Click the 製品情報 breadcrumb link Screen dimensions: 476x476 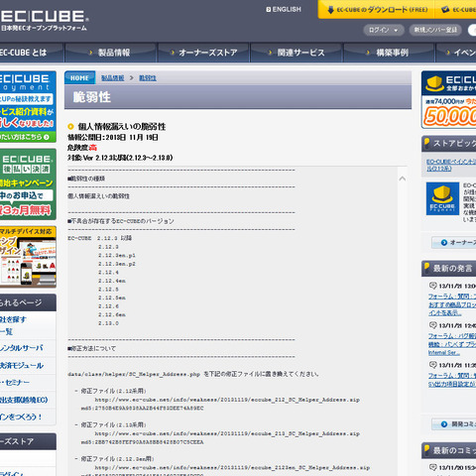point(112,78)
